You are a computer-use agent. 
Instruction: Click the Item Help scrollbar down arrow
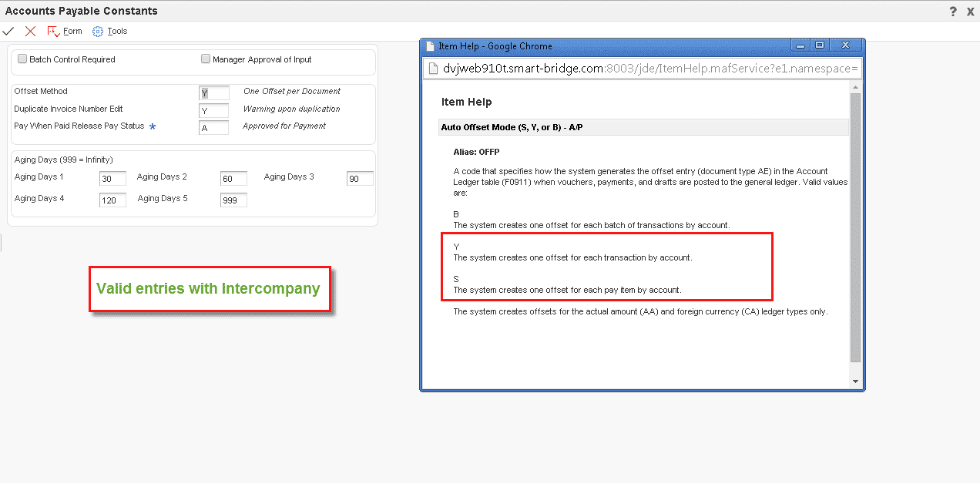coord(855,381)
